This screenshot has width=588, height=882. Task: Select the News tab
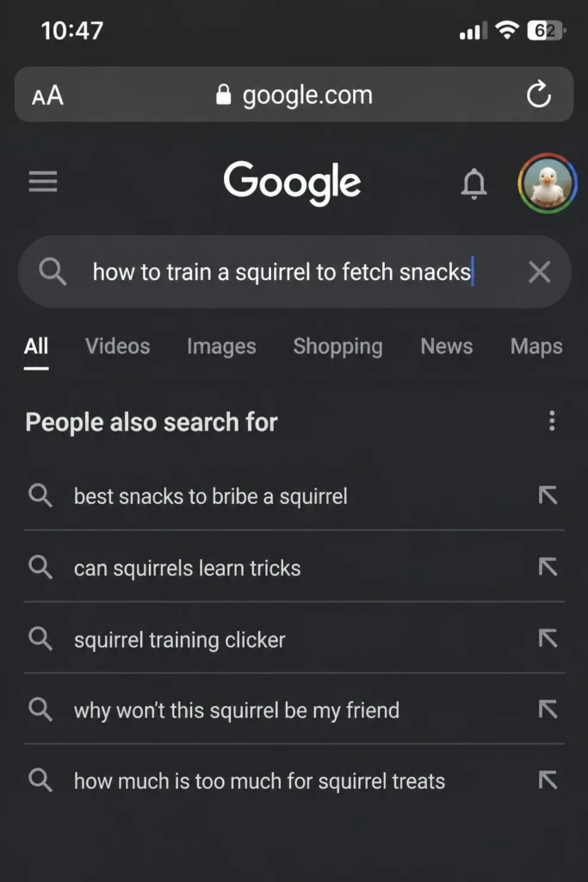coord(447,346)
